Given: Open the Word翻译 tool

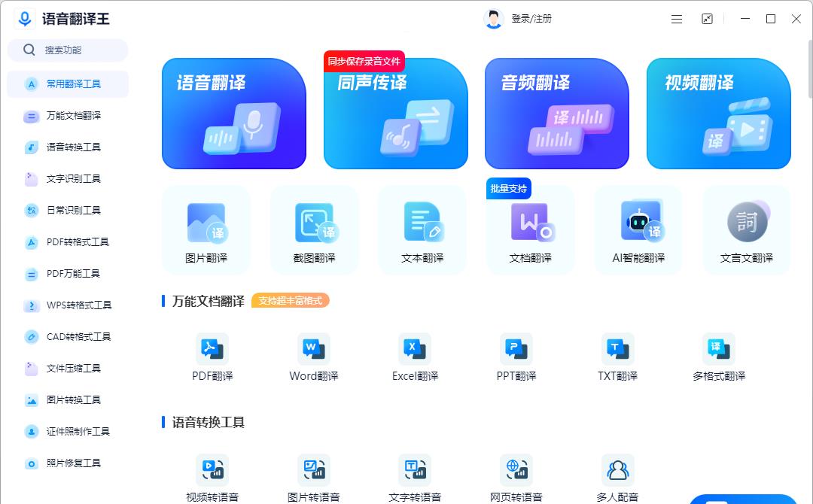Looking at the screenshot, I should [x=313, y=356].
